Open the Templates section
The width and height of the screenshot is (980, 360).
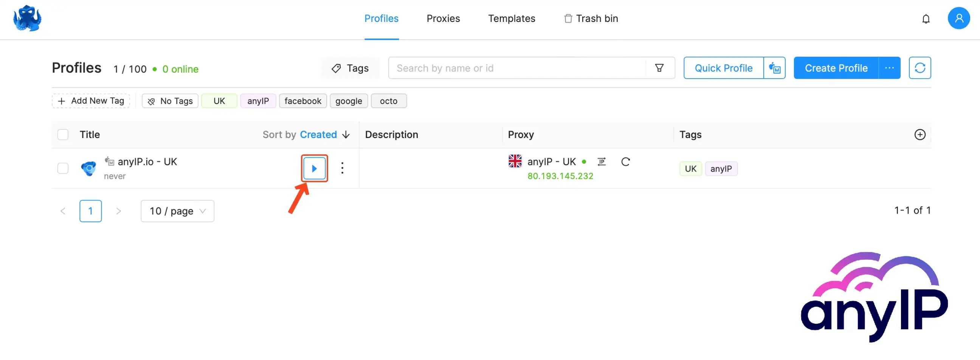click(x=511, y=18)
